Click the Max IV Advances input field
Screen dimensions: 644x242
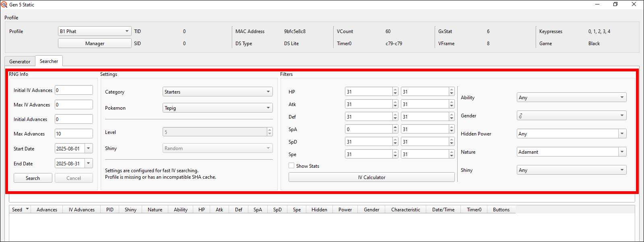click(x=74, y=104)
